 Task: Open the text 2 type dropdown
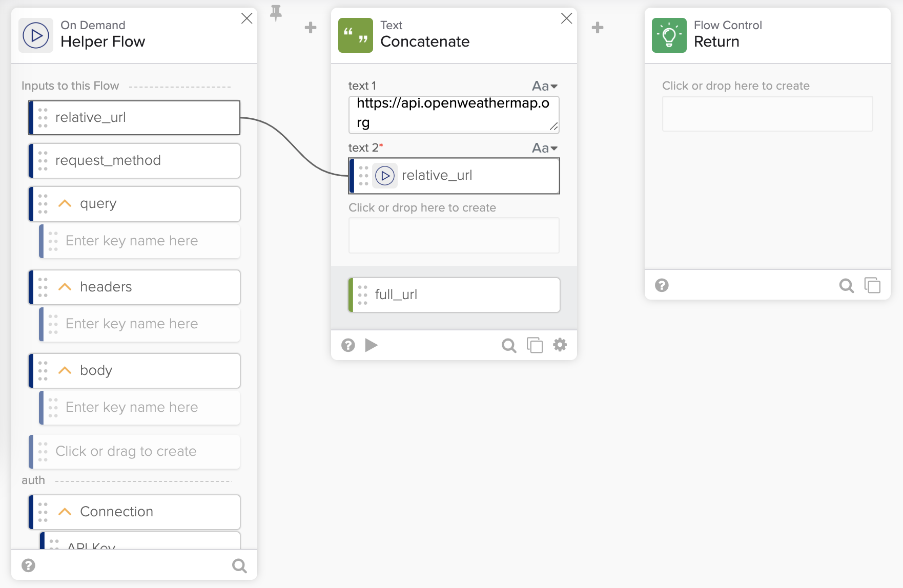[544, 148]
